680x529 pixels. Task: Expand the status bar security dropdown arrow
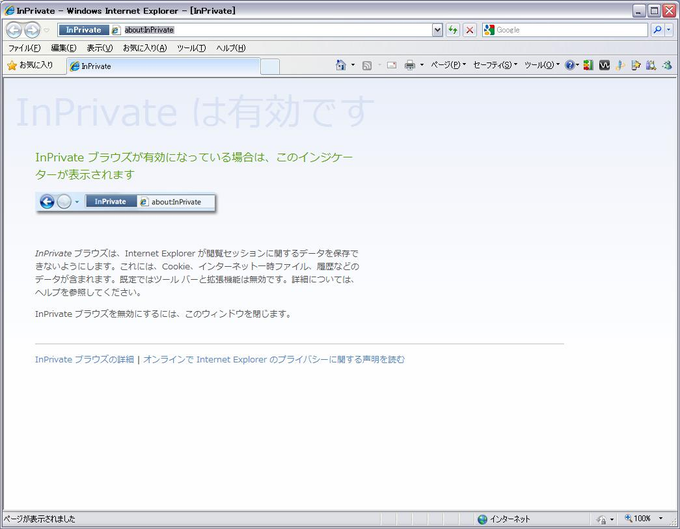point(612,519)
